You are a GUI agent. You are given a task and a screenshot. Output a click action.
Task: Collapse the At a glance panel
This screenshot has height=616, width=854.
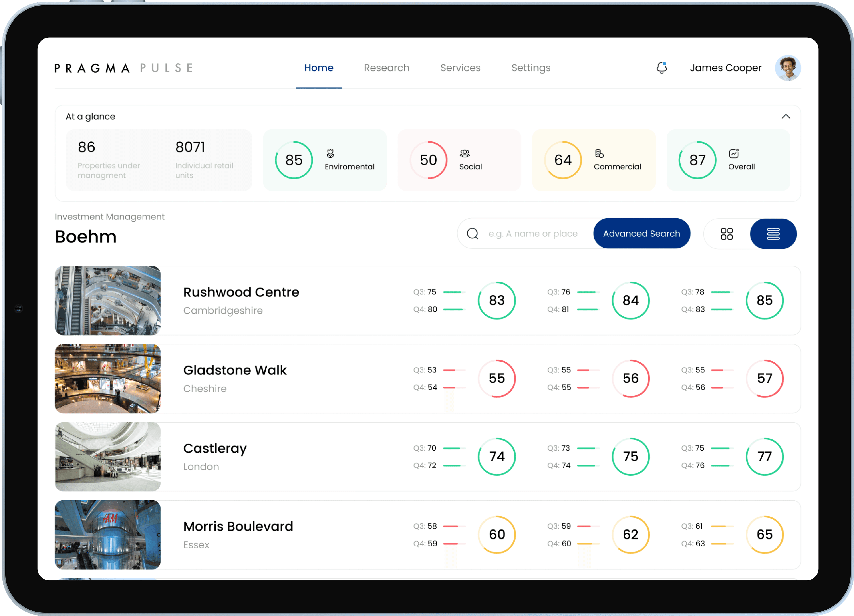click(x=786, y=116)
